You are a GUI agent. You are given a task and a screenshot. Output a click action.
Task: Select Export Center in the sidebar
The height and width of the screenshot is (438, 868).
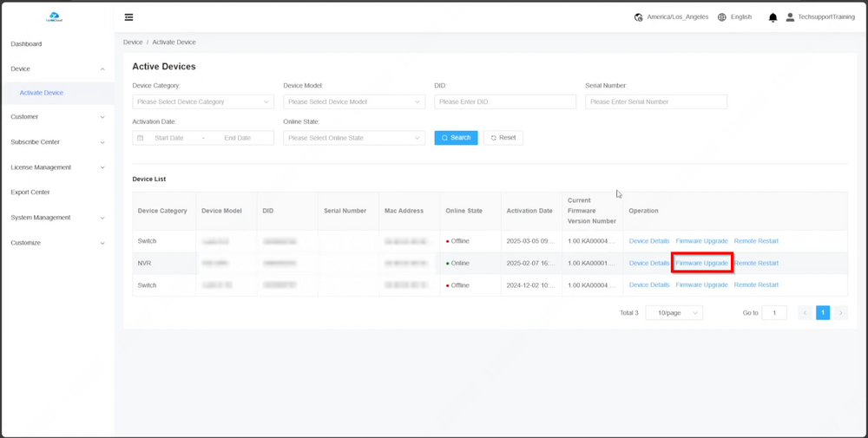30,193
